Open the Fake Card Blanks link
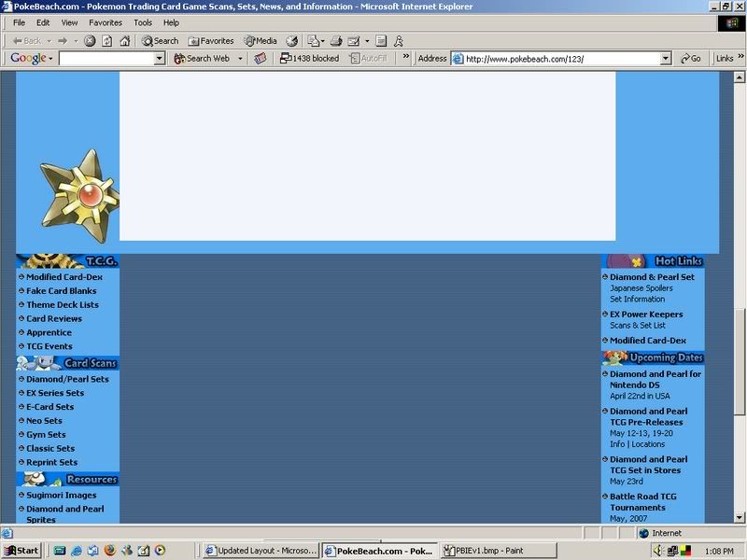 [61, 290]
